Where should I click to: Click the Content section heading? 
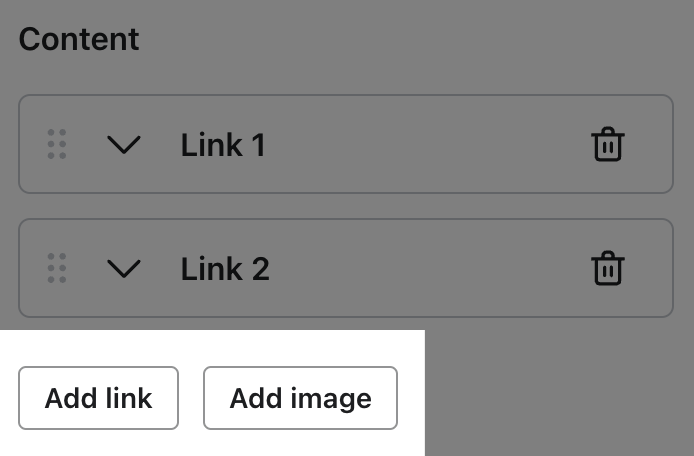click(79, 40)
